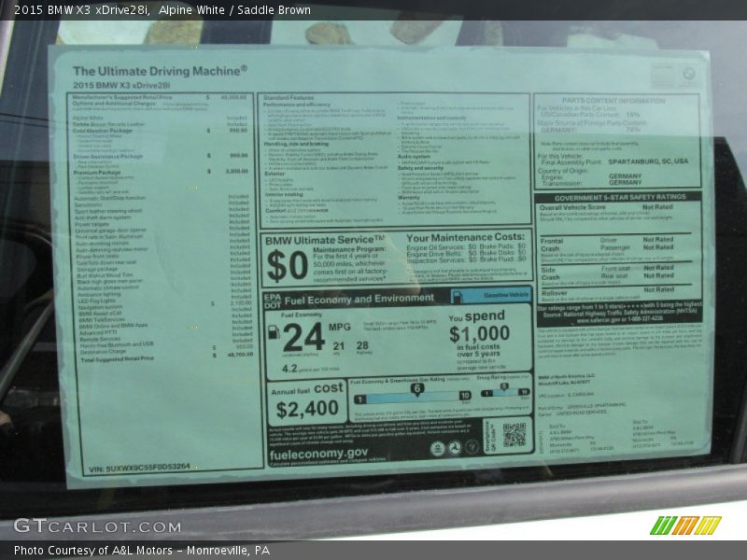Click the BMW roundel logo on the sticker

click(x=689, y=73)
